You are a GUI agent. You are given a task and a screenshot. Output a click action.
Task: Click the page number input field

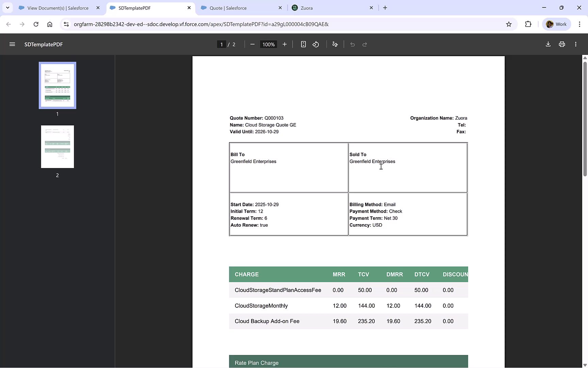point(222,44)
